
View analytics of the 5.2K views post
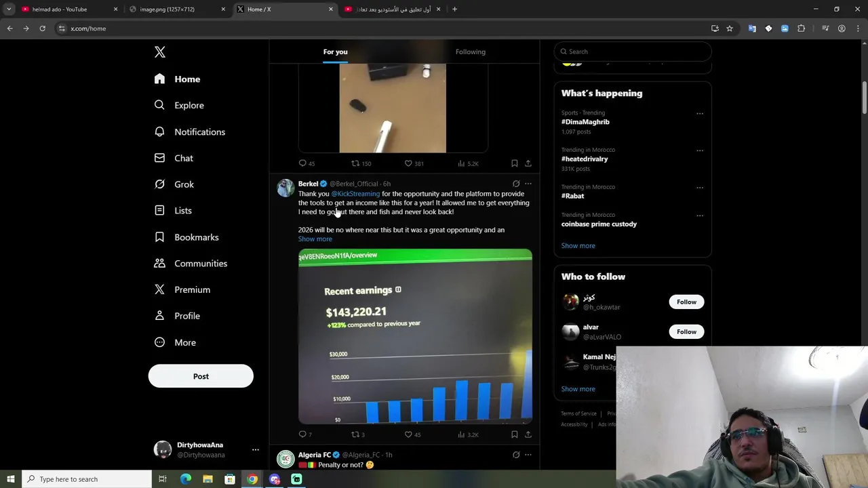468,163
